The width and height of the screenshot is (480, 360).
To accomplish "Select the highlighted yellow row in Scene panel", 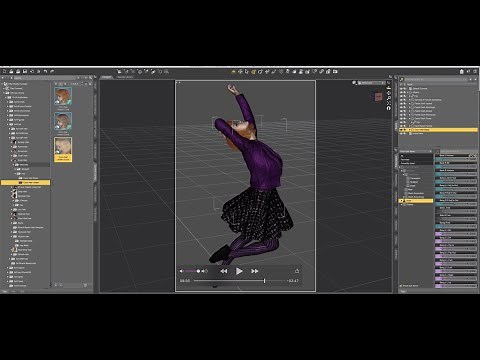I will (438, 130).
